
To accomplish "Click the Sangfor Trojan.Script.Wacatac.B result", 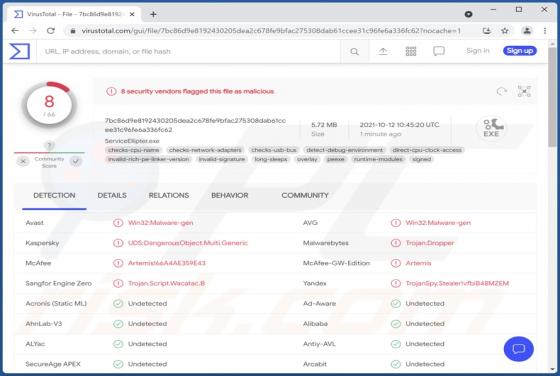I will tap(166, 284).
